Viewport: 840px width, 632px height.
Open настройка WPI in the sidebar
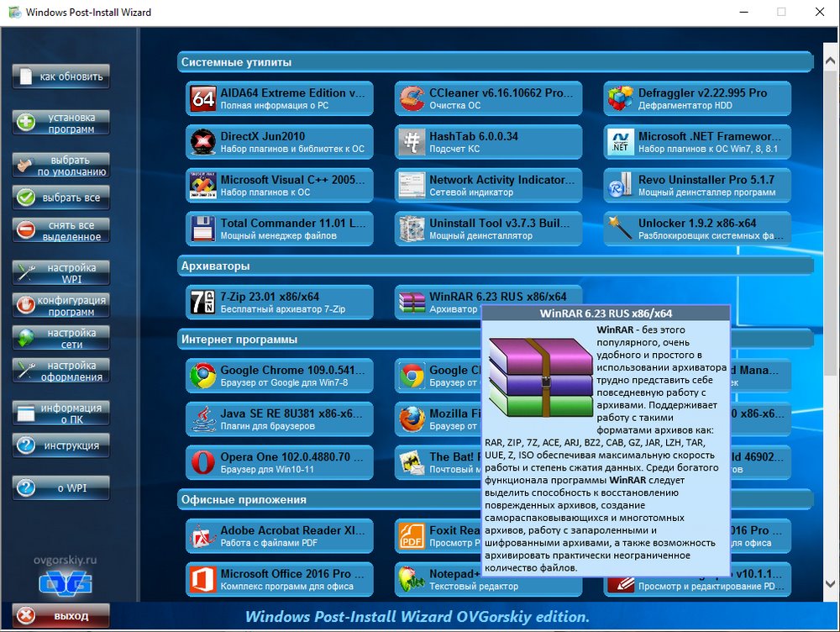[61, 273]
